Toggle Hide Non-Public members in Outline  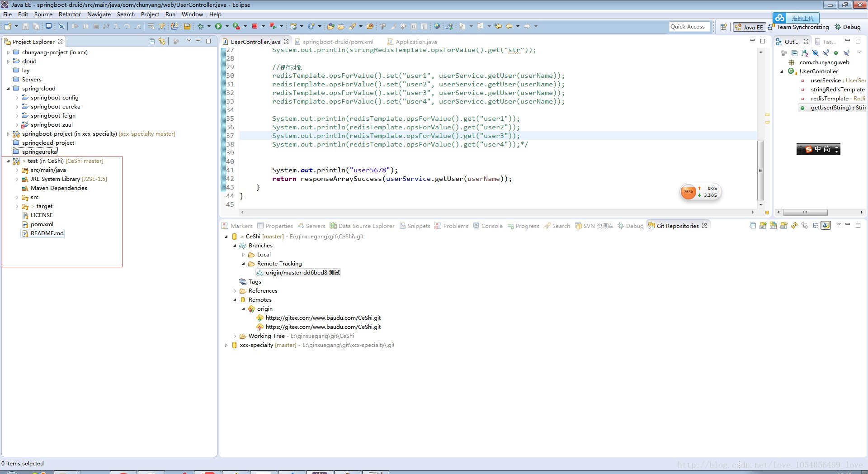click(836, 53)
